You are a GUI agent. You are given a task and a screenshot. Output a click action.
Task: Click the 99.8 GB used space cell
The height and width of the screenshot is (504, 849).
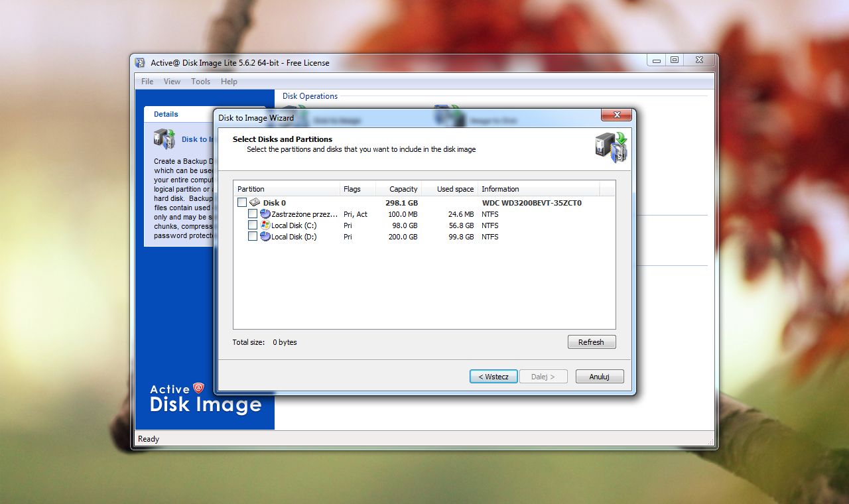[461, 237]
